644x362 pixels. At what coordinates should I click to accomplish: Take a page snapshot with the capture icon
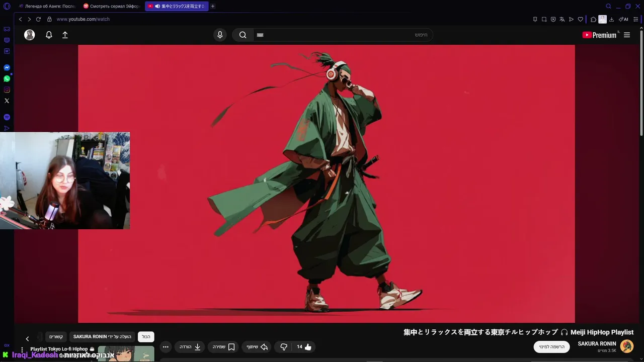click(544, 19)
